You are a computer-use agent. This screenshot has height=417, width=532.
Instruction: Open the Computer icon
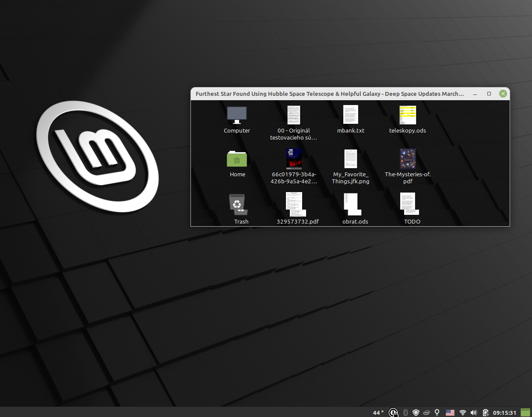pyautogui.click(x=237, y=115)
